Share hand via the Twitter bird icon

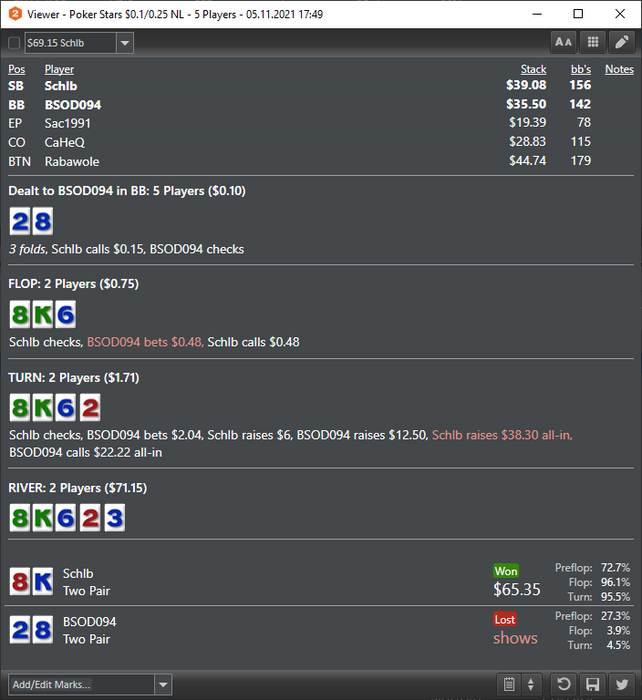tap(622, 684)
